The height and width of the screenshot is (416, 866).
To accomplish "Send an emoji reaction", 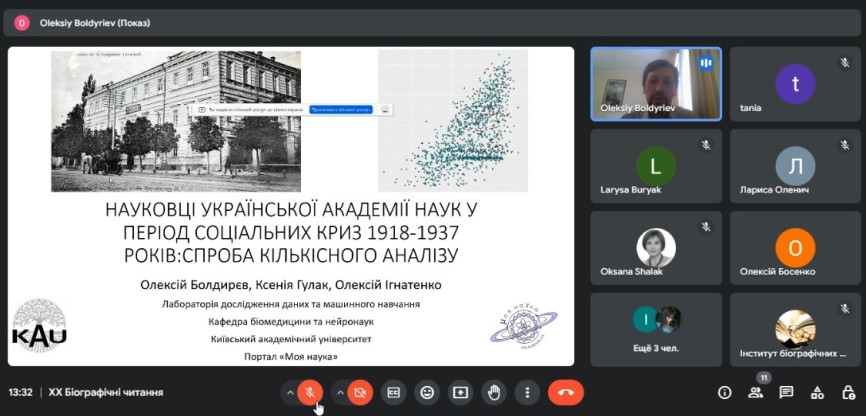I will pyautogui.click(x=427, y=392).
